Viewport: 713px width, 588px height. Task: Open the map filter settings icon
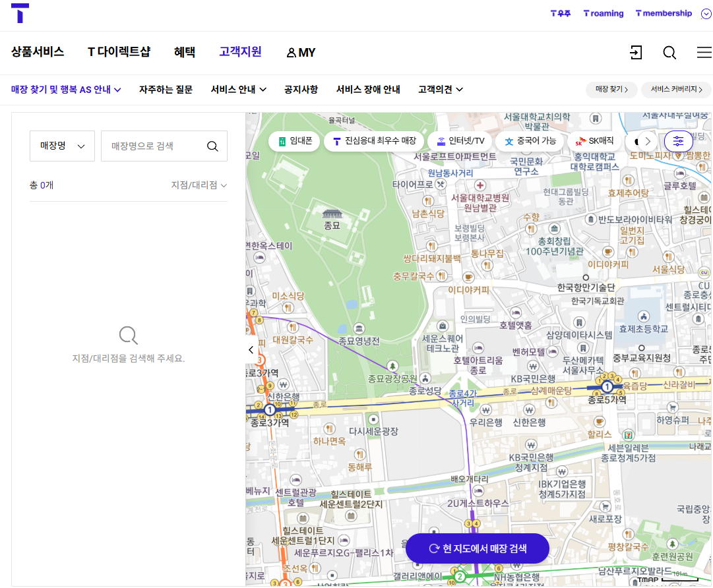679,141
